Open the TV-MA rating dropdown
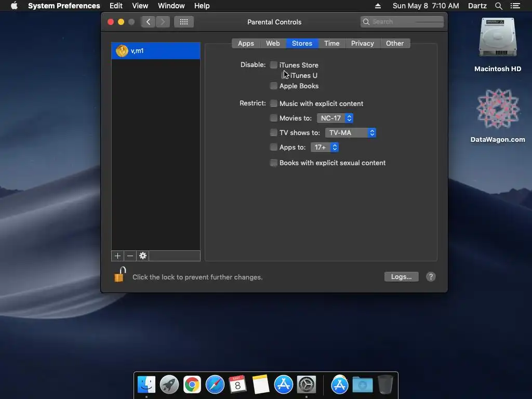The height and width of the screenshot is (399, 532). pos(351,132)
